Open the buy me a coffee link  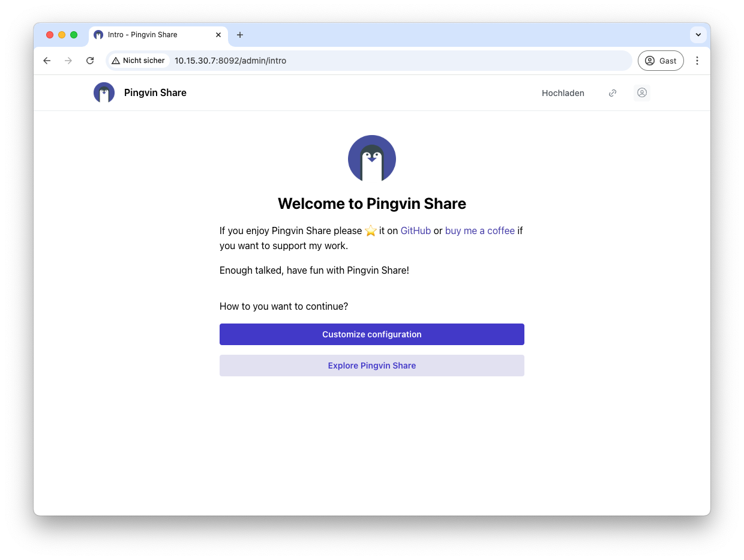(x=479, y=230)
